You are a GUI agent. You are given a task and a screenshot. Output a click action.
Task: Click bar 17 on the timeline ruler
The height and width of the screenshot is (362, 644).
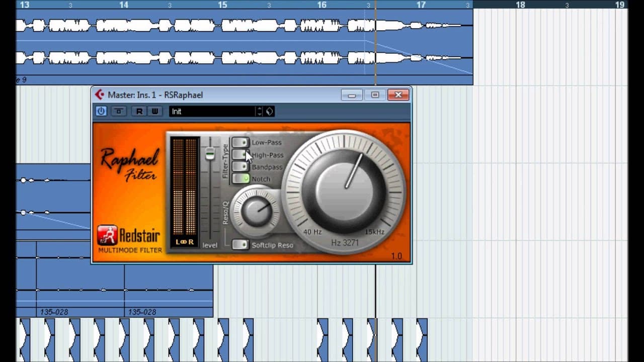pos(421,5)
